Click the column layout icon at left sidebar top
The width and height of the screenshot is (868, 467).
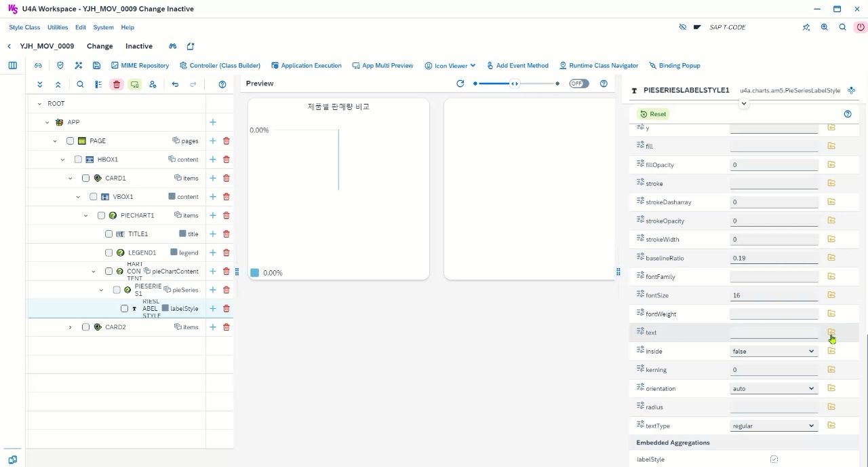[12, 66]
